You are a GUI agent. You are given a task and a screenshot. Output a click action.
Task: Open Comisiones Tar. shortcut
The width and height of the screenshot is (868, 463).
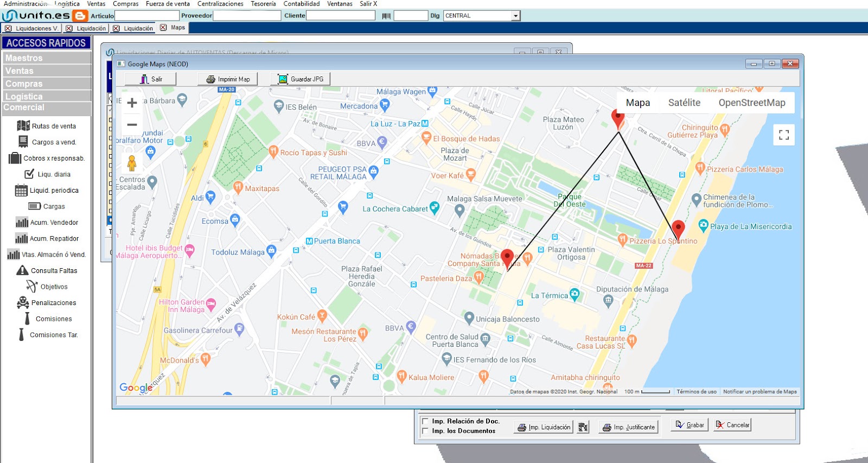point(48,335)
